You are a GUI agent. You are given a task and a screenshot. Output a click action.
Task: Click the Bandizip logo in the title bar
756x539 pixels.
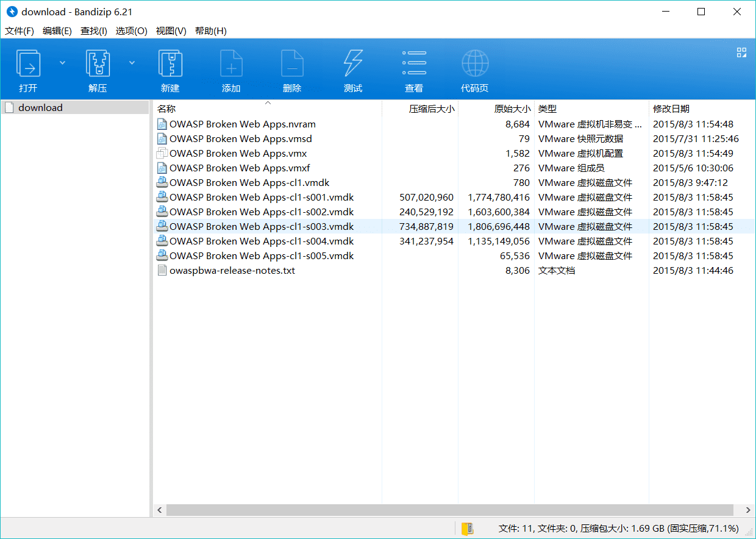[x=12, y=12]
